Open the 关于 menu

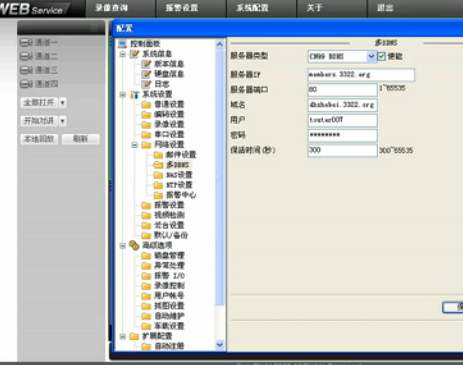click(x=314, y=8)
